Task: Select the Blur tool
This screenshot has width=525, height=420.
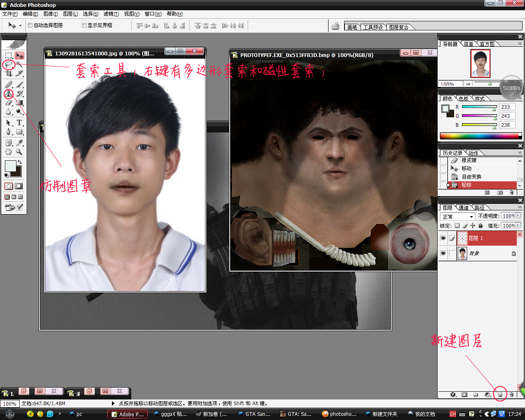Action: [9, 112]
